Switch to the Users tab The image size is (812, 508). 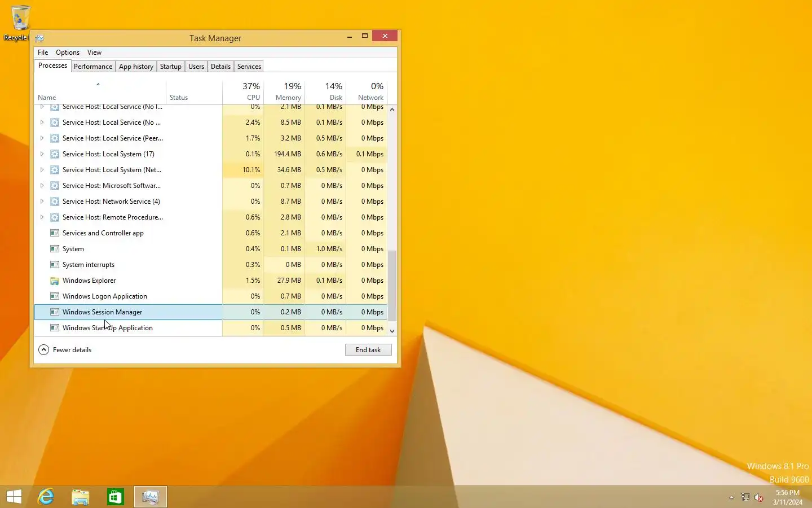coord(196,67)
